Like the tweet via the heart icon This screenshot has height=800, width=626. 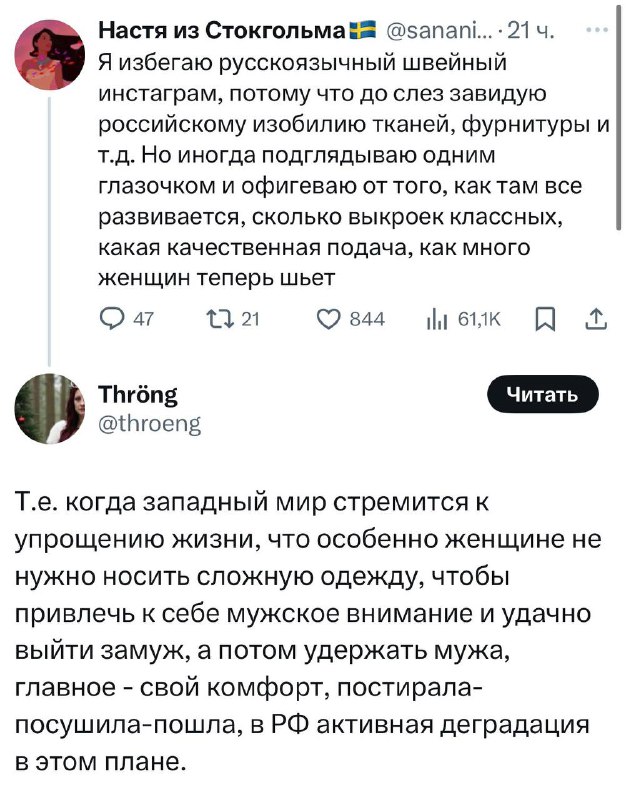tap(328, 319)
